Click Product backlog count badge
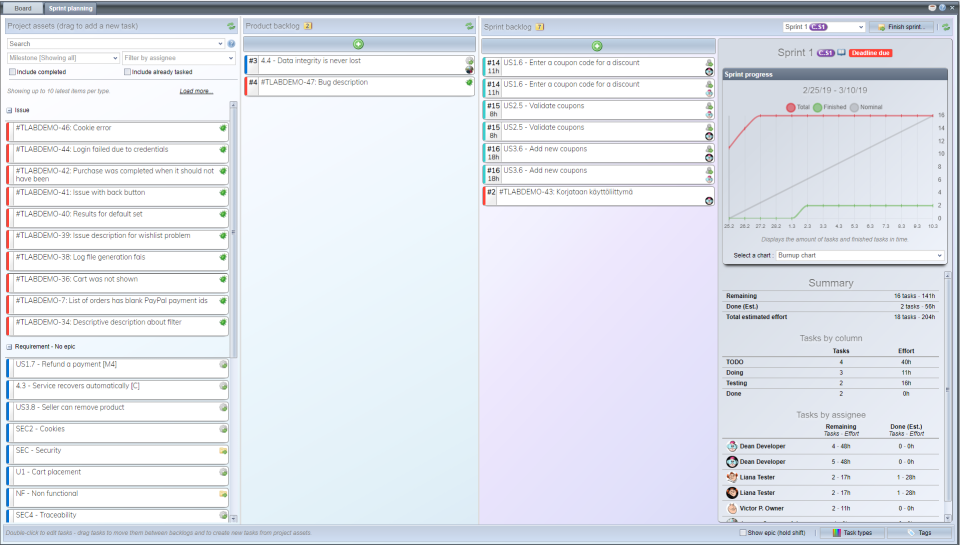 pos(307,26)
